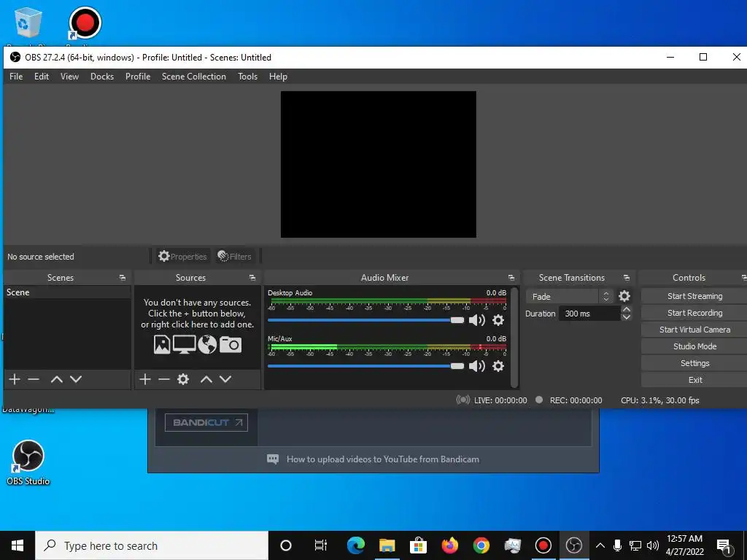
Task: Show hidden system tray icons
Action: [x=600, y=545]
